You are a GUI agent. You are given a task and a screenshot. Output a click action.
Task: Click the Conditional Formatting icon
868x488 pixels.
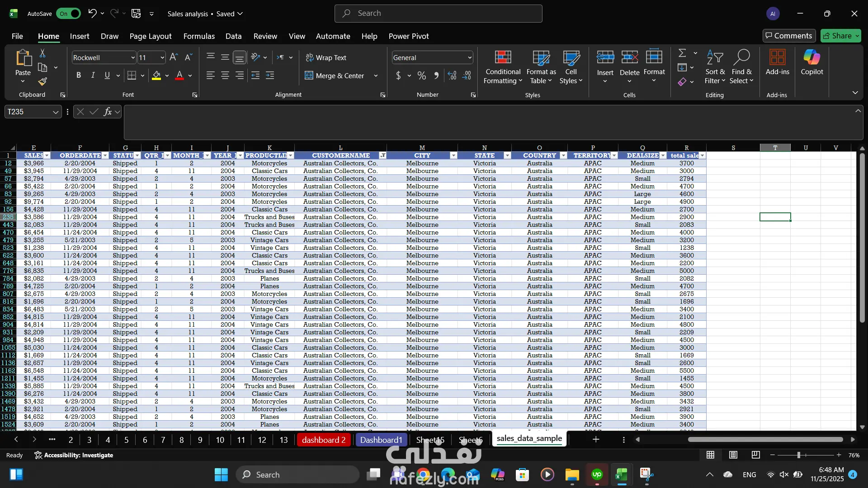(x=503, y=58)
